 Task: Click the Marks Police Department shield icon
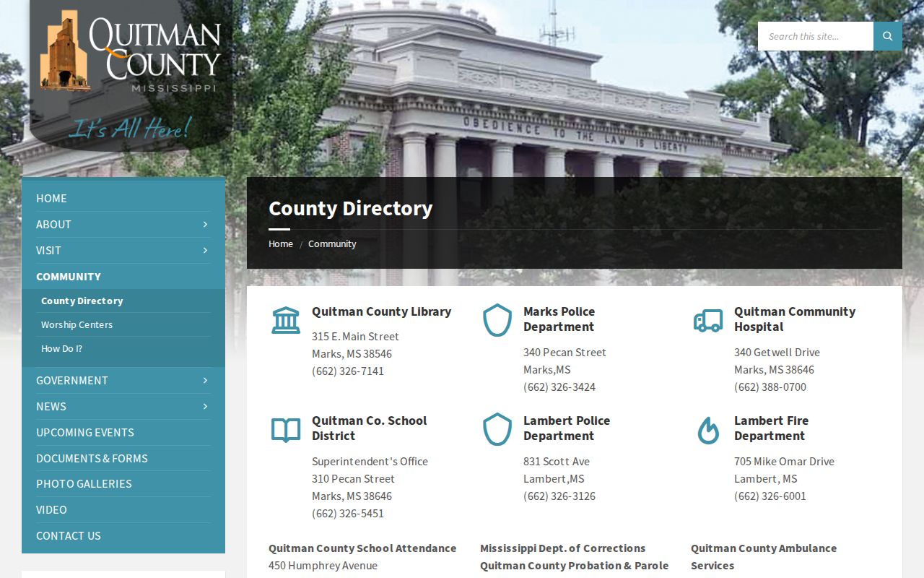(x=497, y=320)
